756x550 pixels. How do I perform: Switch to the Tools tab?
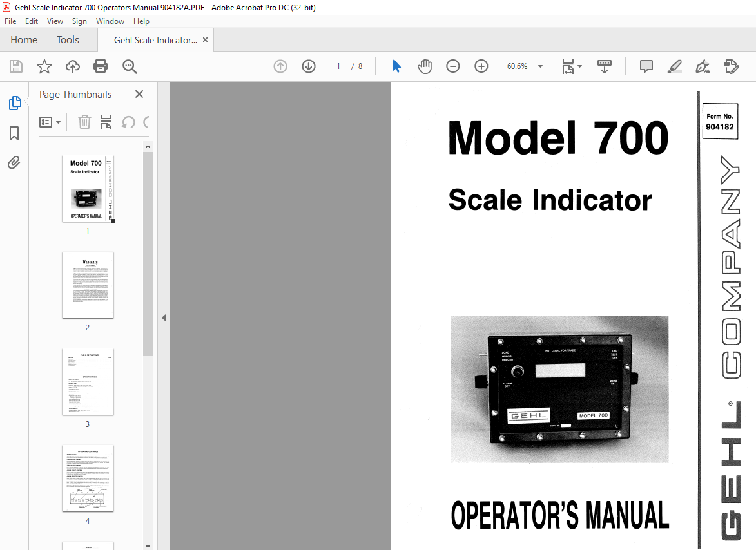click(68, 40)
